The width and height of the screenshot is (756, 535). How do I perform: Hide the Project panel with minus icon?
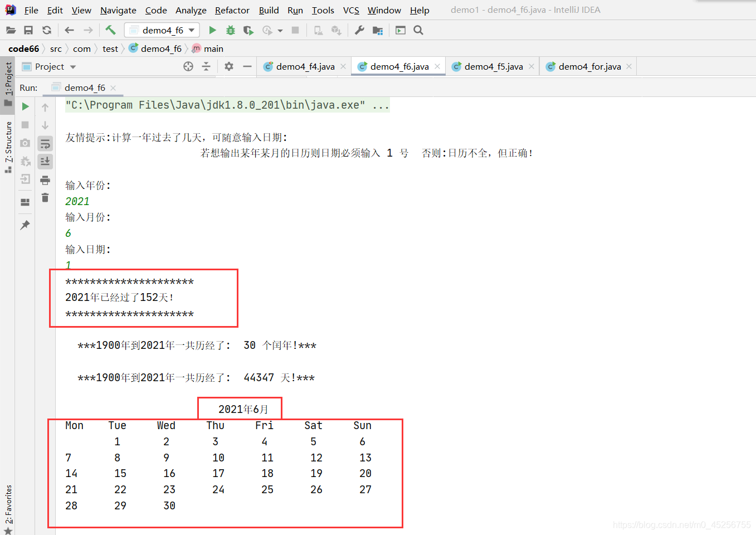pyautogui.click(x=247, y=66)
